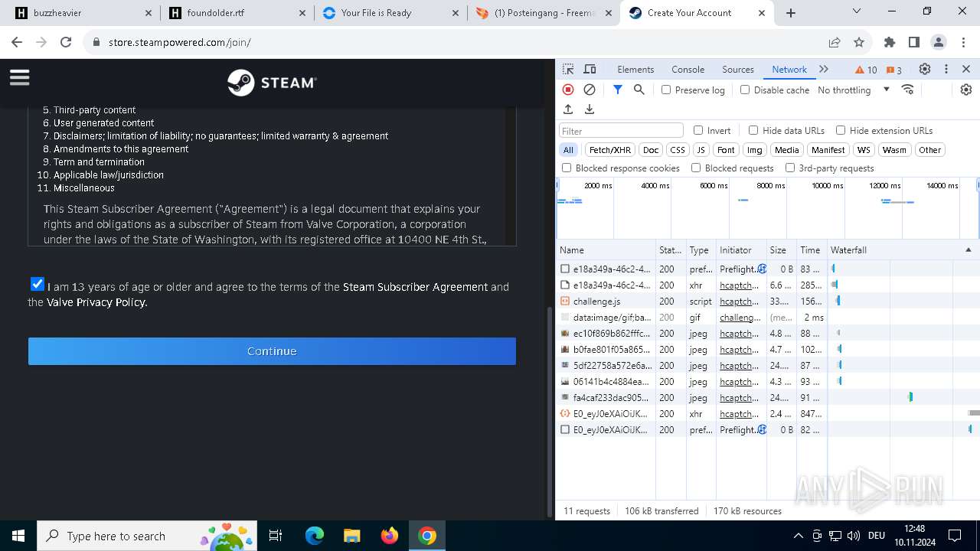This screenshot has width=980, height=551.
Task: Import HAR file upload icon
Action: [568, 109]
